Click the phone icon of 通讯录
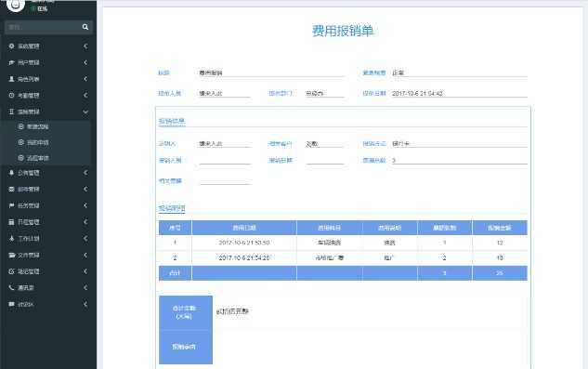The width and height of the screenshot is (588, 369). (12, 287)
